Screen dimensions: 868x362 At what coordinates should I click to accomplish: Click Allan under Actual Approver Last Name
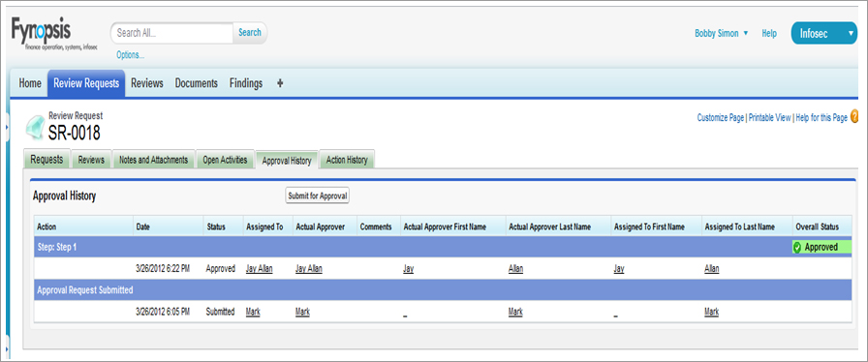click(516, 268)
